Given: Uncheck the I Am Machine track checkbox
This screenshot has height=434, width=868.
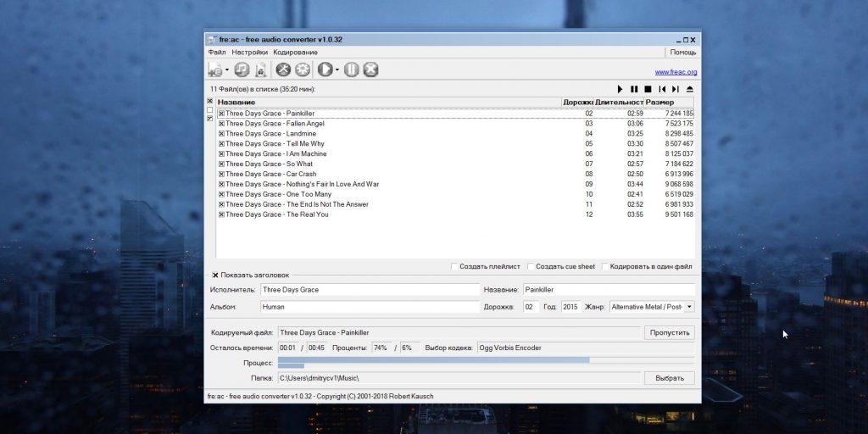Looking at the screenshot, I should pyautogui.click(x=221, y=154).
